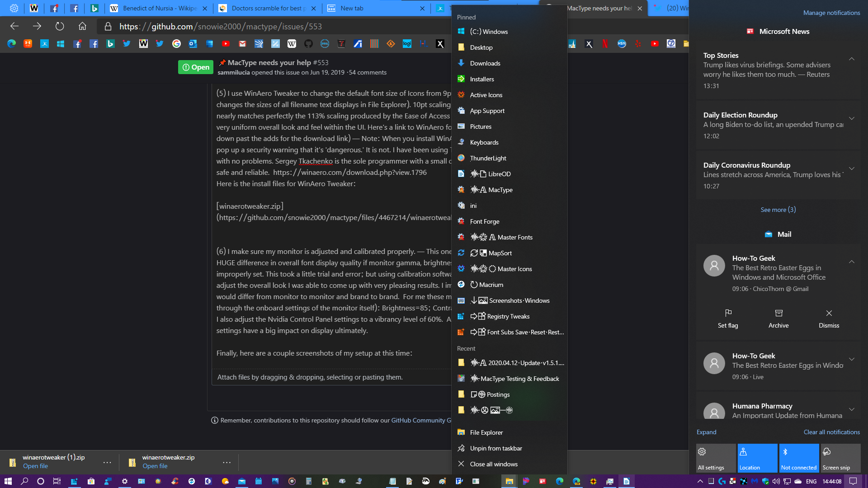Toggle Bluetooth in system tray panel
Viewport: 868px width, 488px height.
799,458
